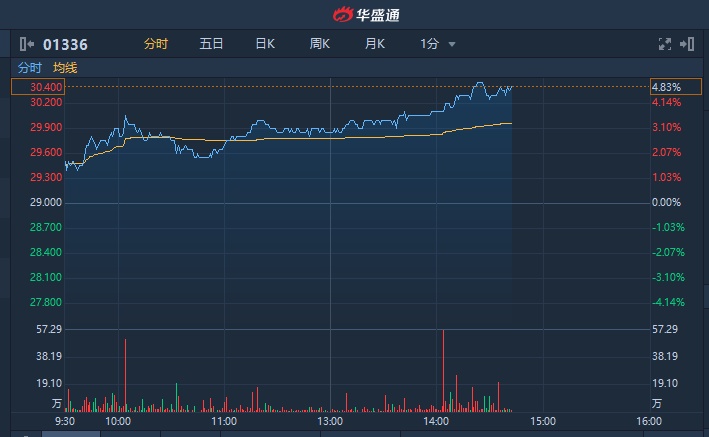This screenshot has height=437, width=709.
Task: Click the 30.400 current price label
Action: point(47,87)
